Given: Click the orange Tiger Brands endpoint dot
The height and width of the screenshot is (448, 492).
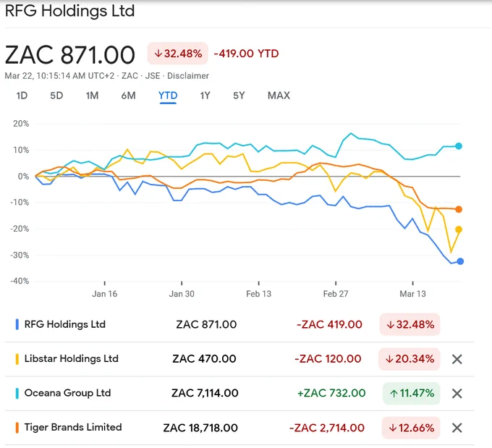Looking at the screenshot, I should (459, 209).
